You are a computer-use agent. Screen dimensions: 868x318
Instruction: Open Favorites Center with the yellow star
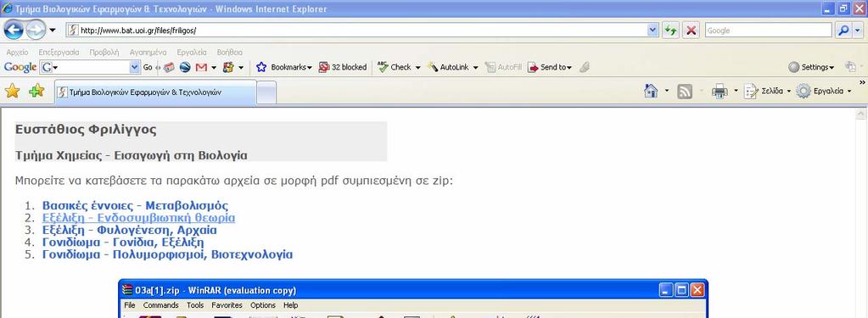tap(12, 92)
